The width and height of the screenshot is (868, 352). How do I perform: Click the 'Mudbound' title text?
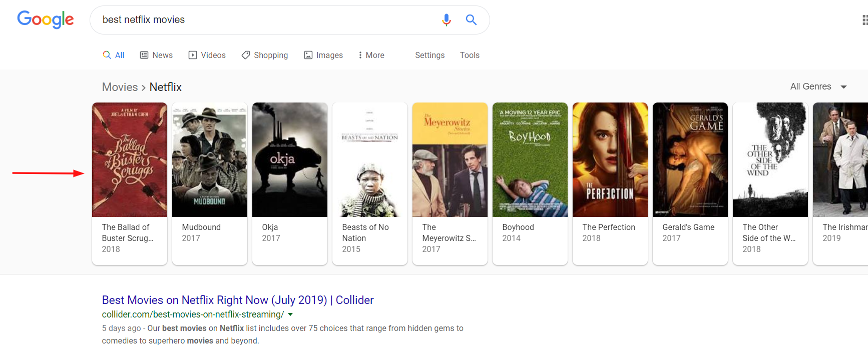click(x=201, y=227)
